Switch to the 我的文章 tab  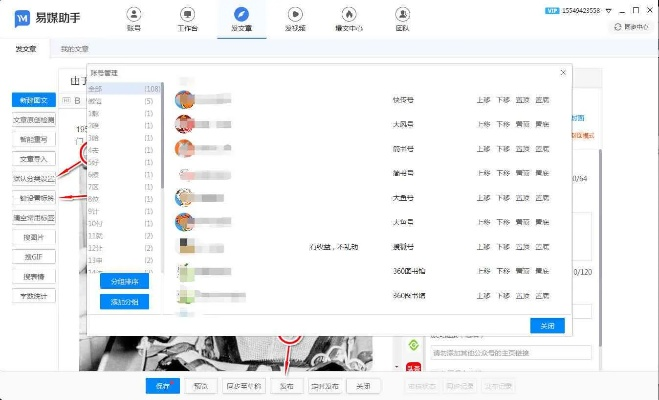[x=74, y=48]
